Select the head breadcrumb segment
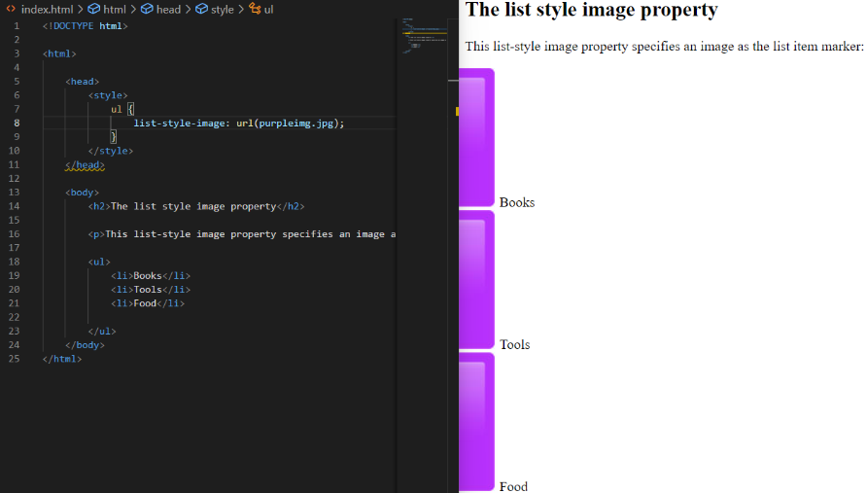 (168, 10)
